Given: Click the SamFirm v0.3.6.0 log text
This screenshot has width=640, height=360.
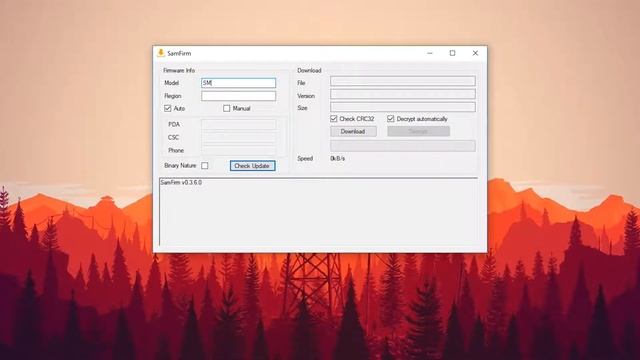Looking at the screenshot, I should [x=181, y=182].
